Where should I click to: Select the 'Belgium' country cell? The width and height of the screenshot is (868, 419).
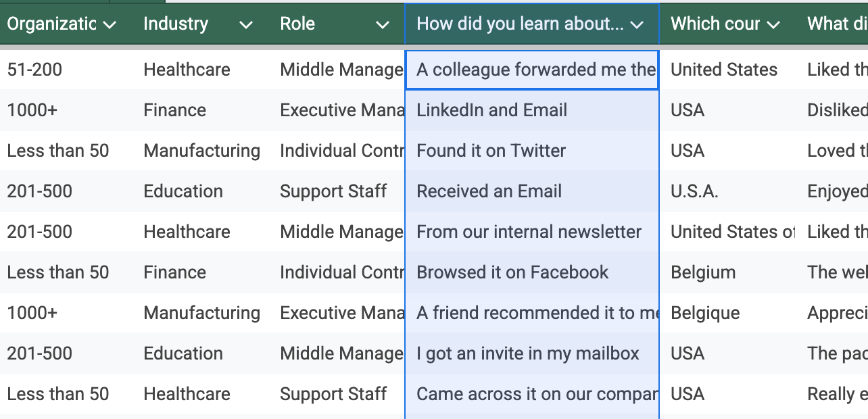pos(703,272)
